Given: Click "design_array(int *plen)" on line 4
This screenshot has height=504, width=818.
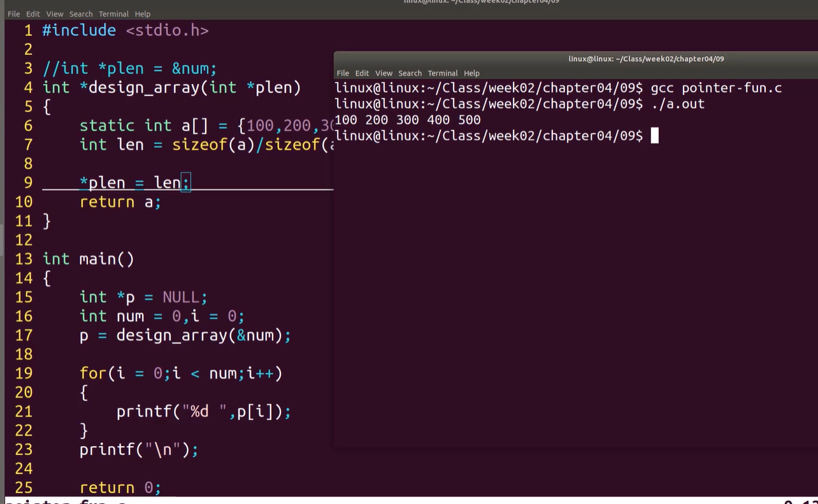Looking at the screenshot, I should (194, 87).
